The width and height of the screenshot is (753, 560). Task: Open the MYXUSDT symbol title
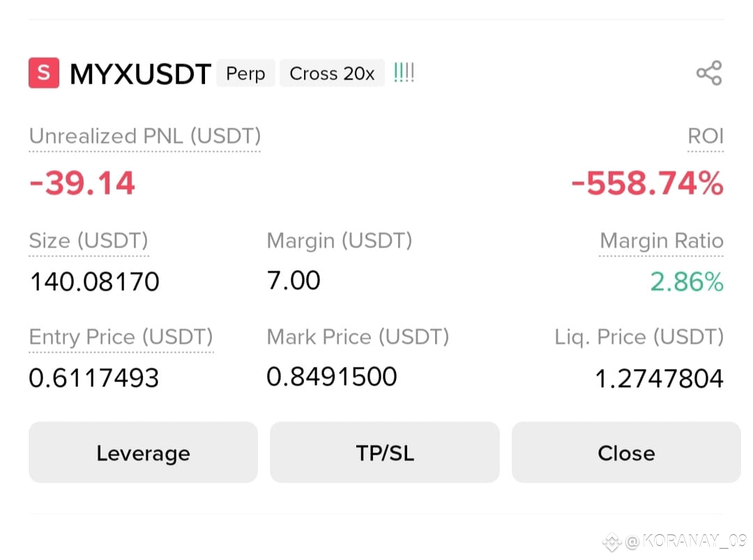tap(140, 74)
